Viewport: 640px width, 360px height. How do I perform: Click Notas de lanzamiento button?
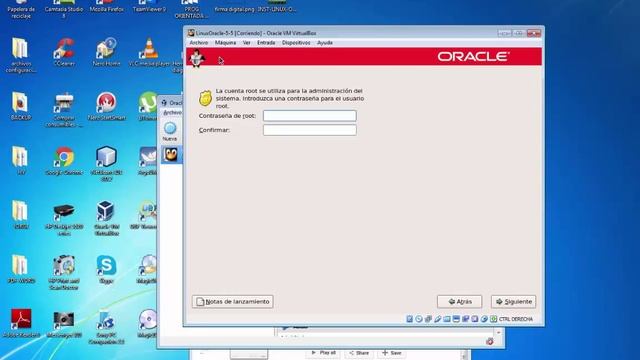click(x=233, y=302)
